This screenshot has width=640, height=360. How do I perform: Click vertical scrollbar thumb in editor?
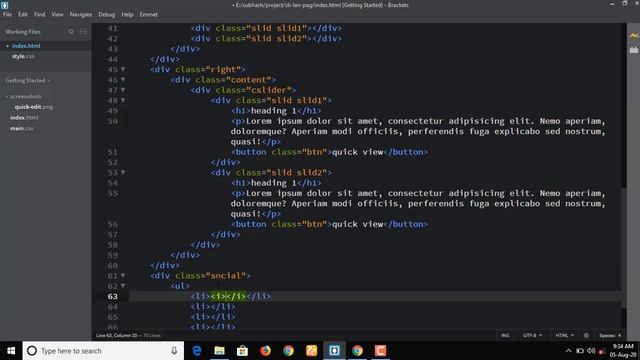point(624,249)
